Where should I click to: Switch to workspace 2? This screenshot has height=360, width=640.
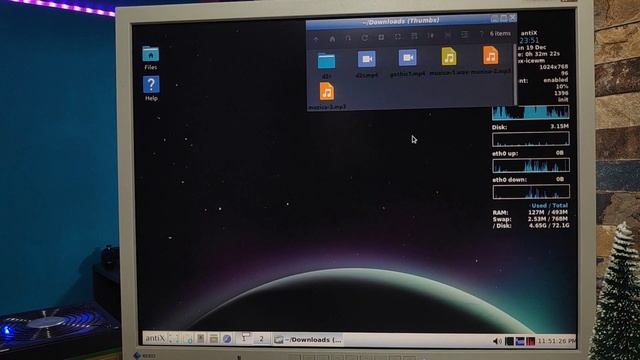(262, 339)
